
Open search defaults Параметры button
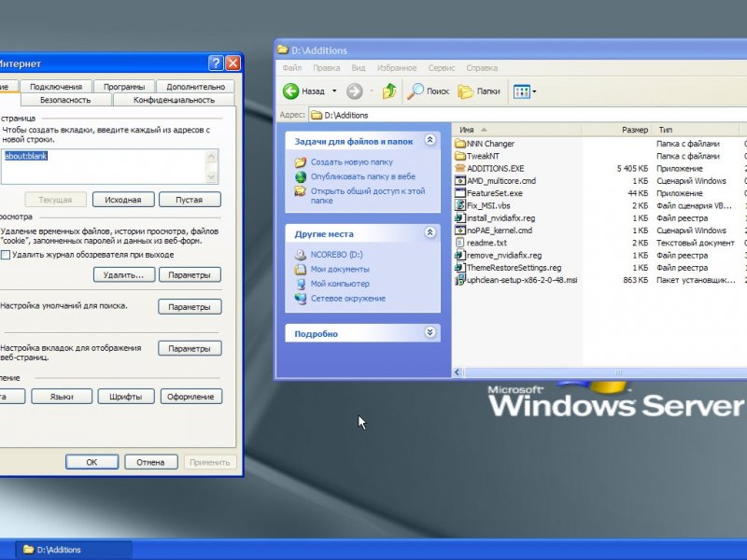tap(190, 307)
